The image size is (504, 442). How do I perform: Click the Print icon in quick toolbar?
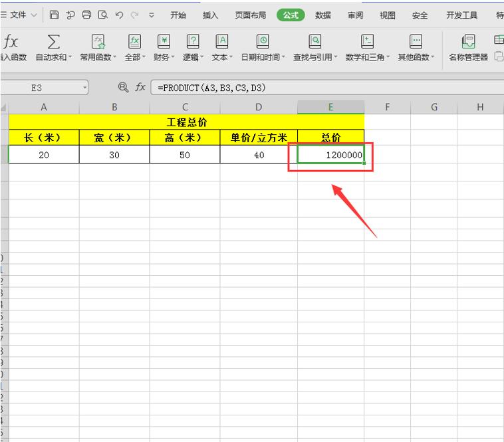click(86, 15)
